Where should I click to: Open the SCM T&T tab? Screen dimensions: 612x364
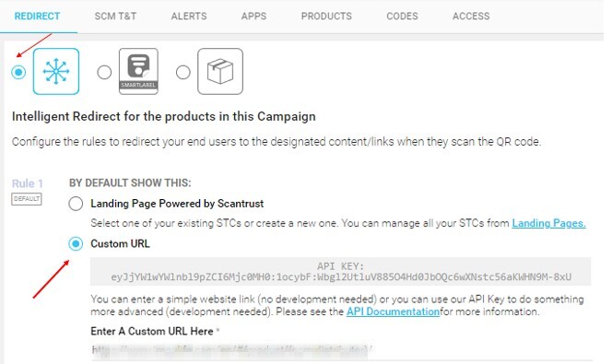115,16
